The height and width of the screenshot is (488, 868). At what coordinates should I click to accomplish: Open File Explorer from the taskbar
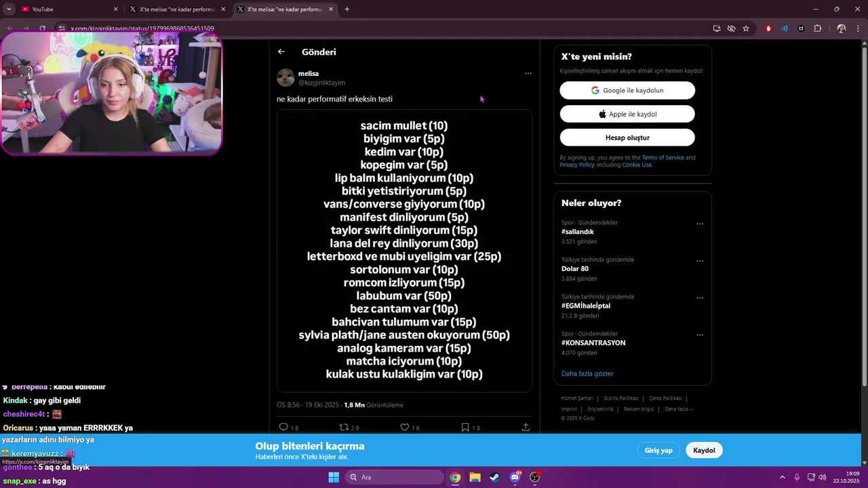(x=475, y=477)
